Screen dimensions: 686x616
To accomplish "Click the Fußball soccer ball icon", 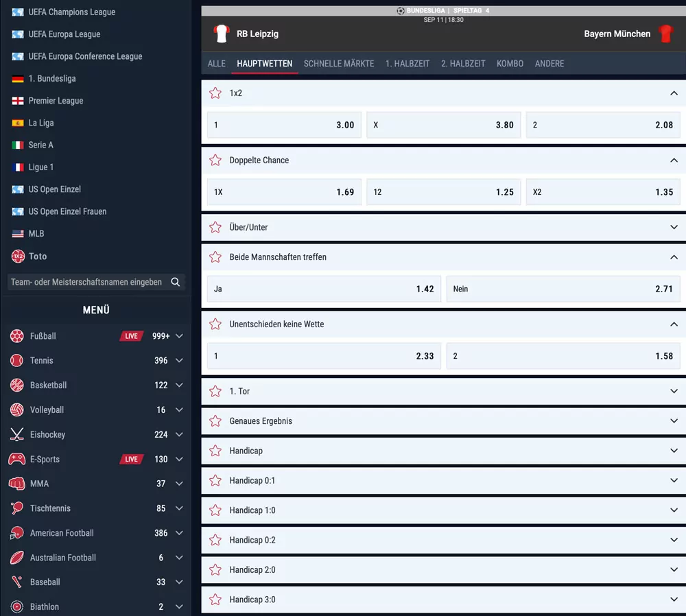I will [x=17, y=336].
